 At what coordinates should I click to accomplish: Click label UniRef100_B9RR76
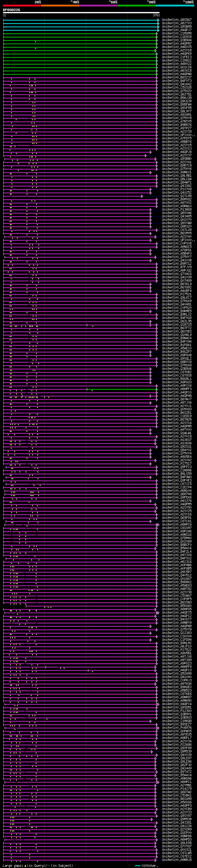coord(177,125)
